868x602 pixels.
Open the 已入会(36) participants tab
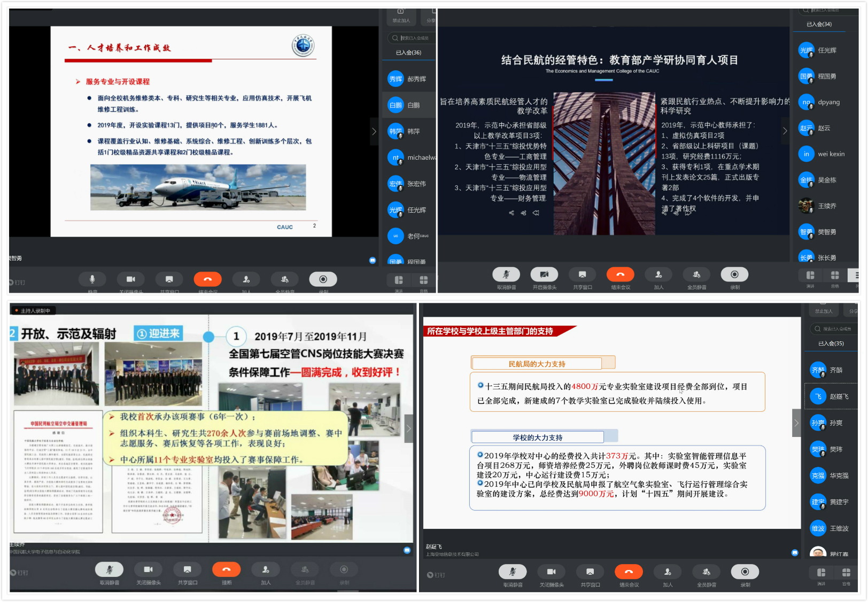tap(408, 53)
